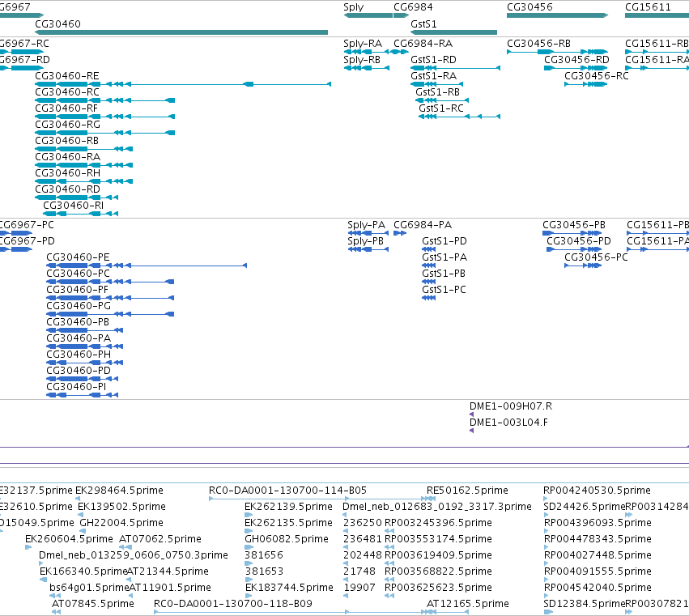The width and height of the screenshot is (689, 616).
Task: Select the RE50162.5prime EST
Action: (467, 490)
